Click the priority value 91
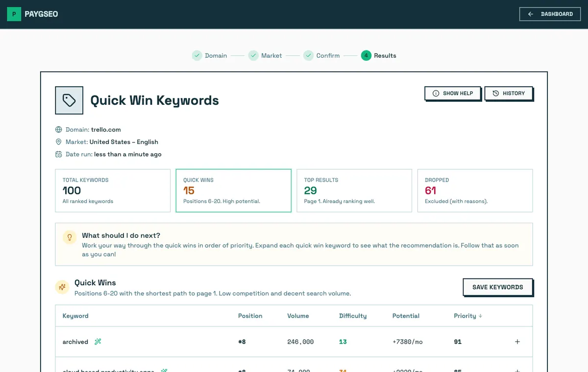Viewport: 588px width, 372px height. click(458, 342)
